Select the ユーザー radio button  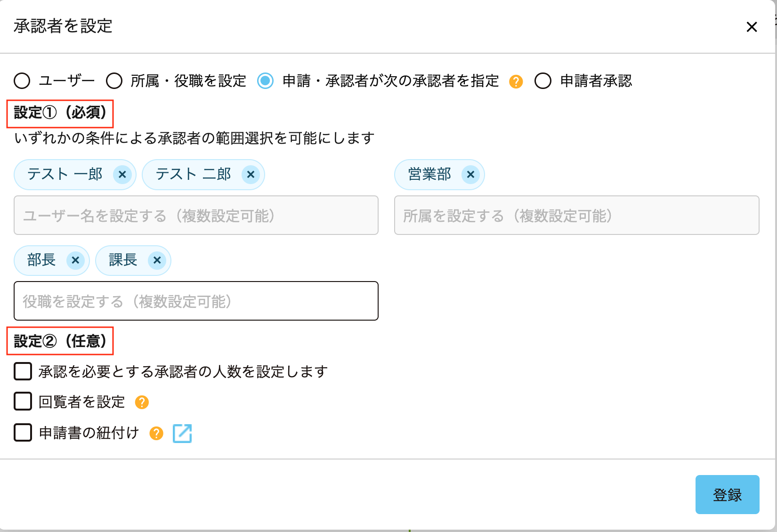pyautogui.click(x=22, y=81)
